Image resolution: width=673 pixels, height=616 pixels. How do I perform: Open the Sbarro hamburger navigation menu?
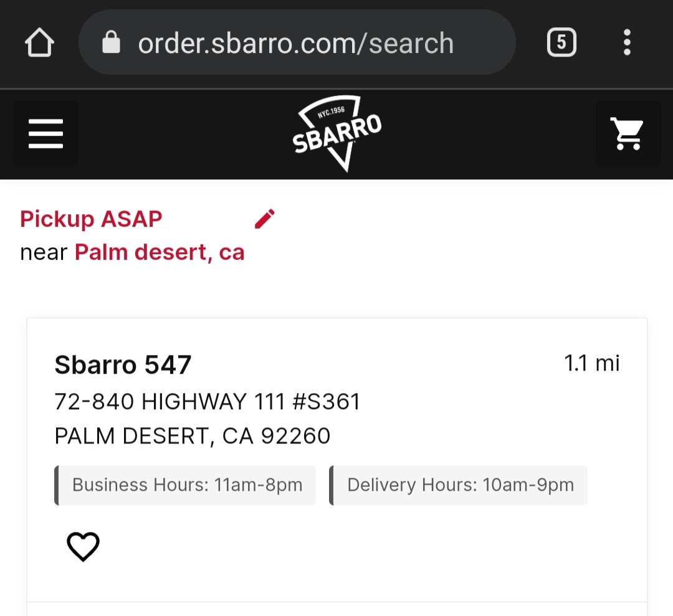tap(45, 134)
